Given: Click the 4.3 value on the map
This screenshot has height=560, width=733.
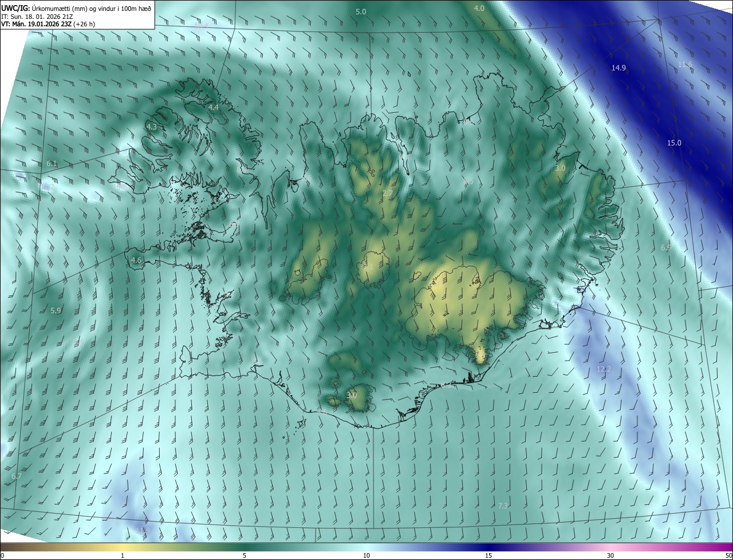Looking at the screenshot, I should click(152, 127).
